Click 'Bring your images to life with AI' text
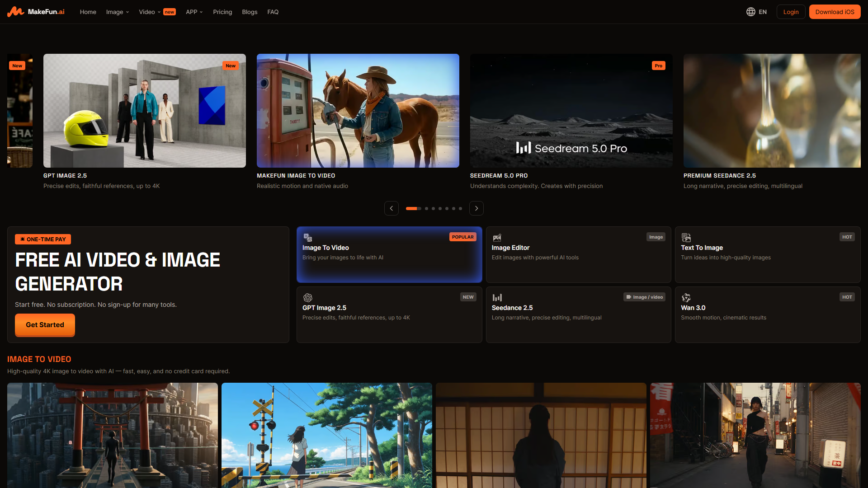Viewport: 868px width, 488px height. pos(343,258)
